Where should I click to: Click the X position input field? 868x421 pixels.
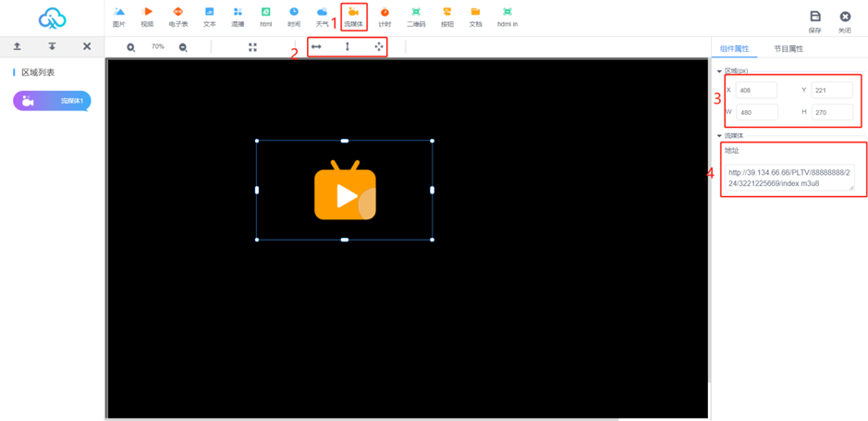coord(755,91)
